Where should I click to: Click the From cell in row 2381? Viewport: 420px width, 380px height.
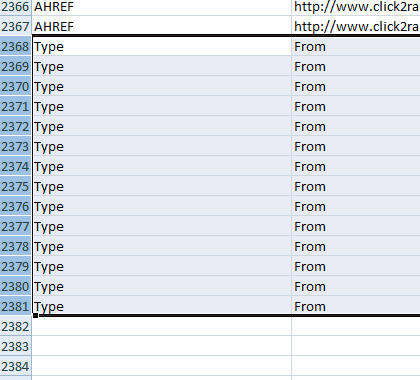coord(356,306)
